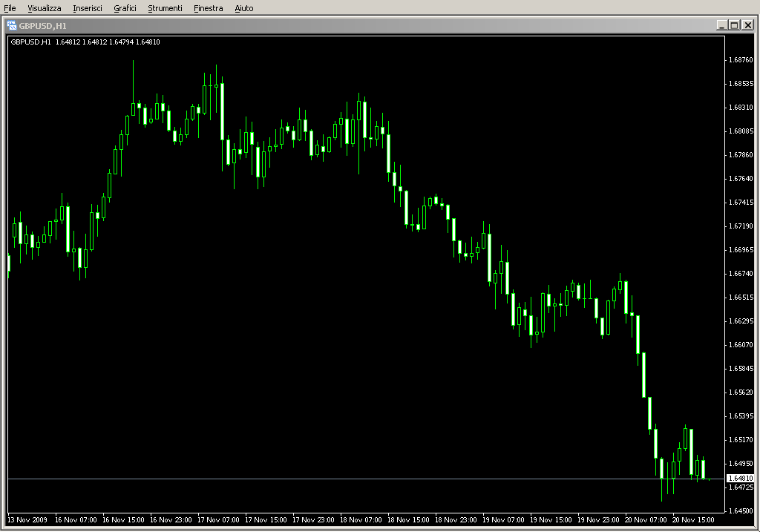Click the 1.66515 price scale label
This screenshot has width=760, height=532.
click(x=741, y=298)
